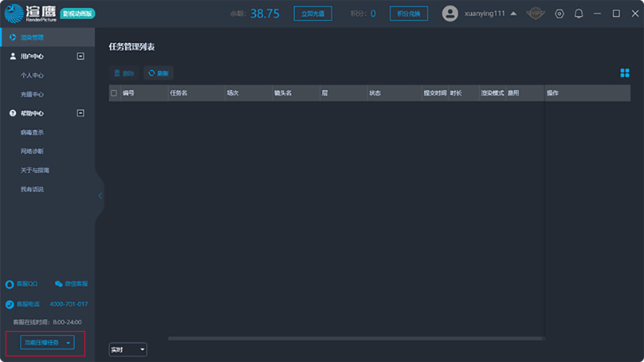Collapse the 用户中心 section
This screenshot has height=362, width=644.
point(80,57)
